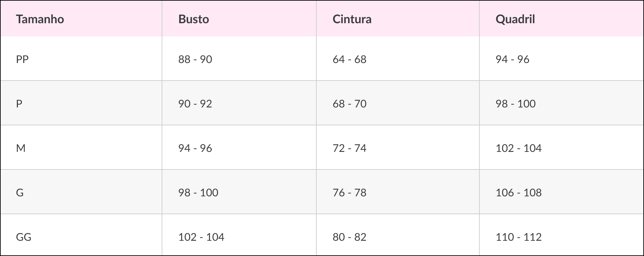Click Cintura value 76 - 78
Screen dimensions: 644x256
tap(349, 193)
